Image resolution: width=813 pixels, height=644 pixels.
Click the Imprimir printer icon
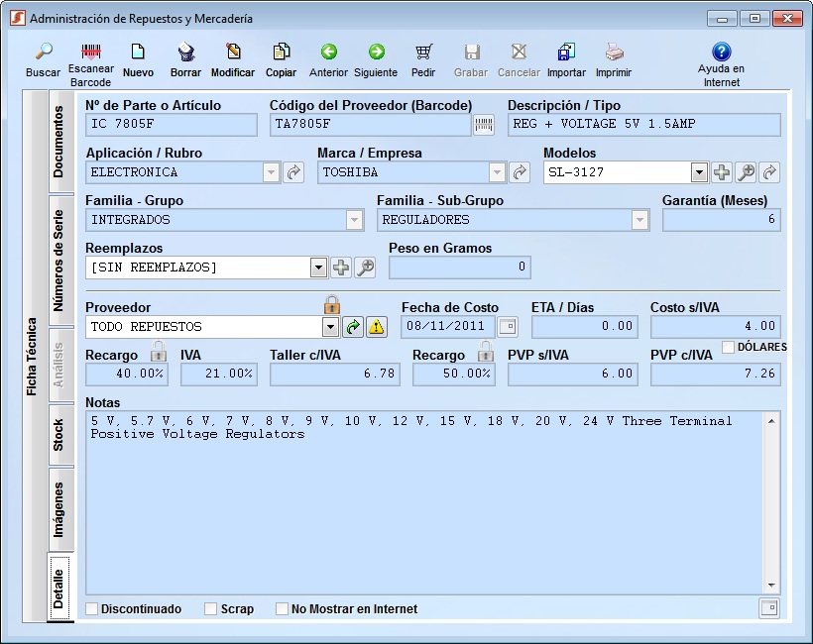click(x=614, y=52)
